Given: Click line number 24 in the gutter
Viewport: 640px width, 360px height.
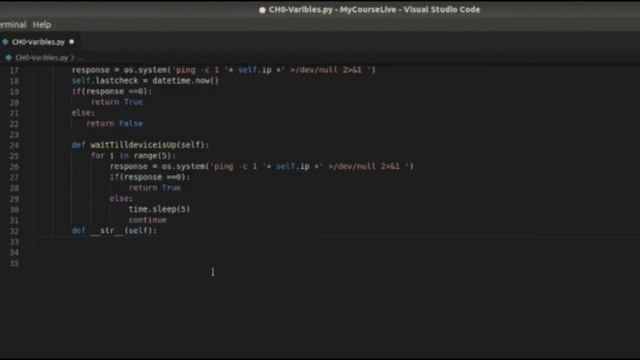Looking at the screenshot, I should point(14,145).
